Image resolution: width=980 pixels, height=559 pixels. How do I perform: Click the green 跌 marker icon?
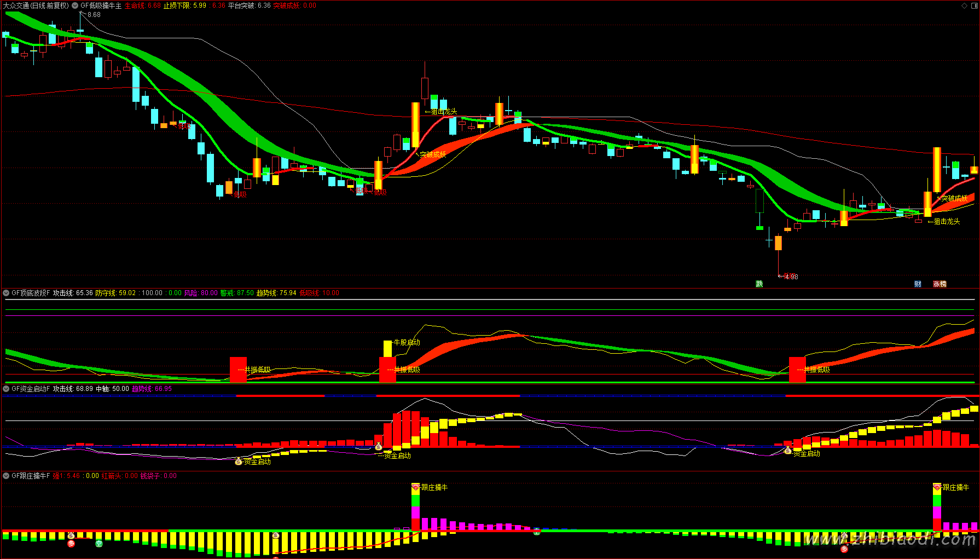pos(759,284)
